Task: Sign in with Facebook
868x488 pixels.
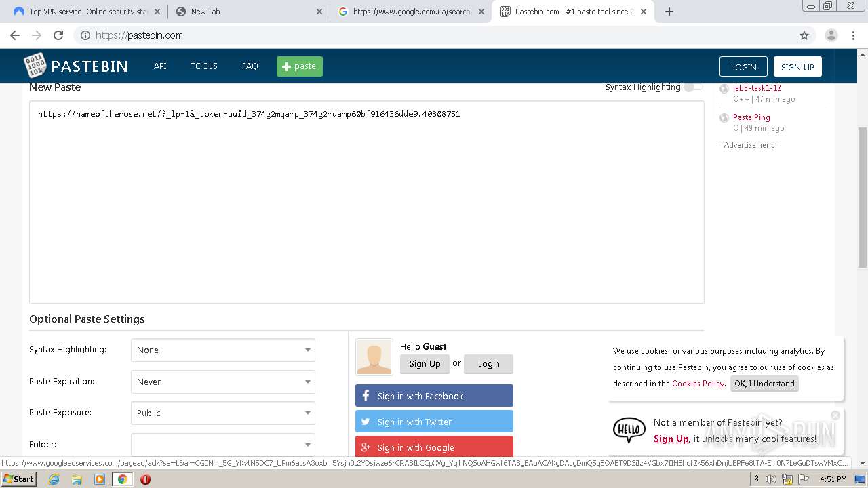Action: pos(434,396)
